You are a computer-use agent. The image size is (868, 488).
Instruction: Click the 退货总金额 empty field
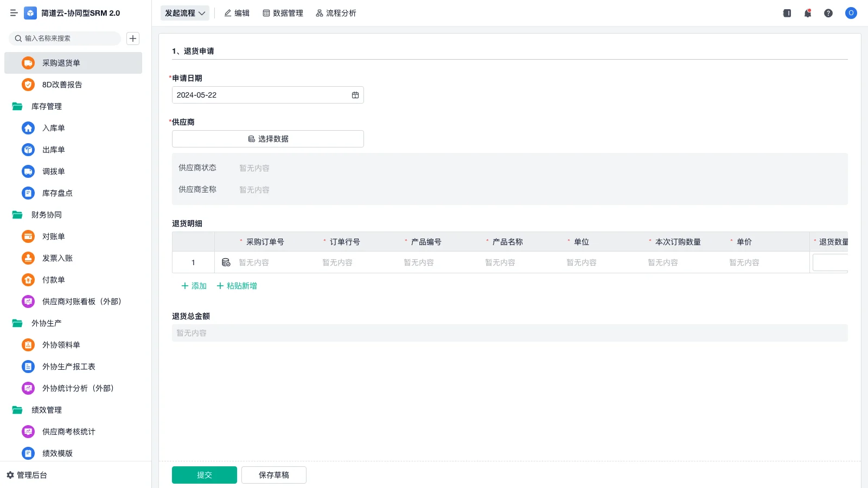(510, 333)
